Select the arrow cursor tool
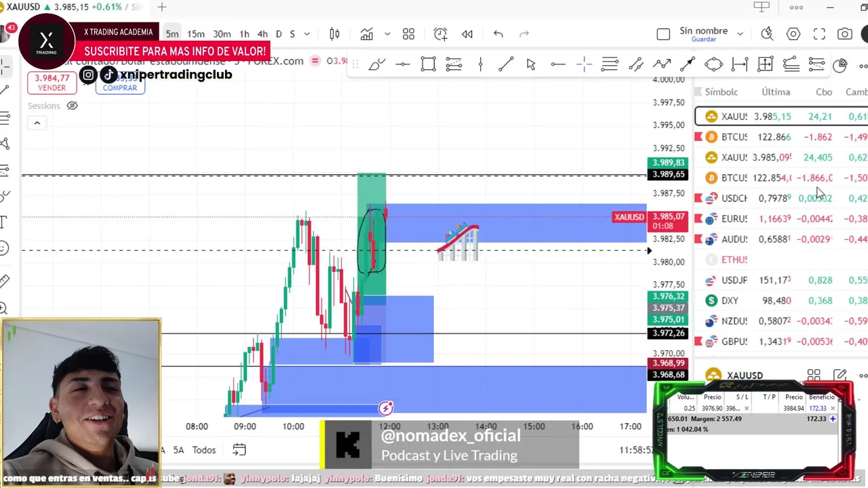Viewport: 868px width, 488px height. tap(531, 64)
